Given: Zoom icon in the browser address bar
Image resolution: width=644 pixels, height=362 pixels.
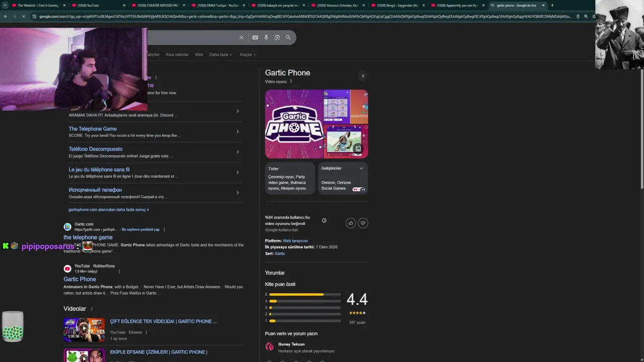Looking at the screenshot, I should (x=586, y=17).
